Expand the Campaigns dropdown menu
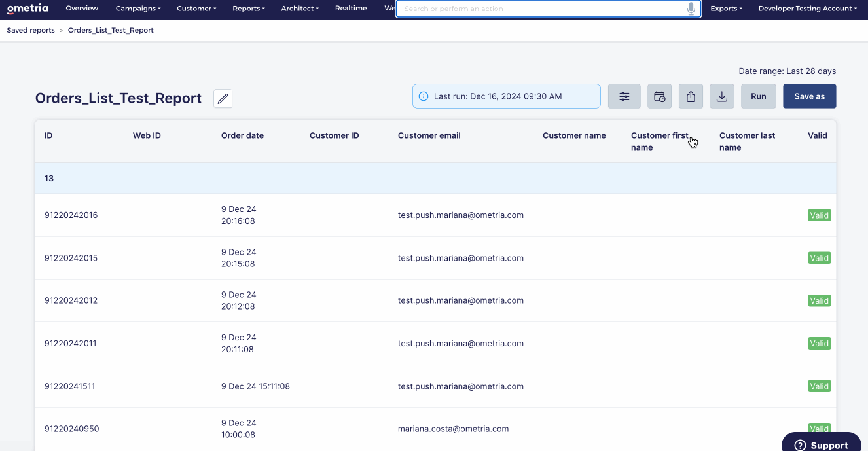The width and height of the screenshot is (868, 451). point(138,9)
